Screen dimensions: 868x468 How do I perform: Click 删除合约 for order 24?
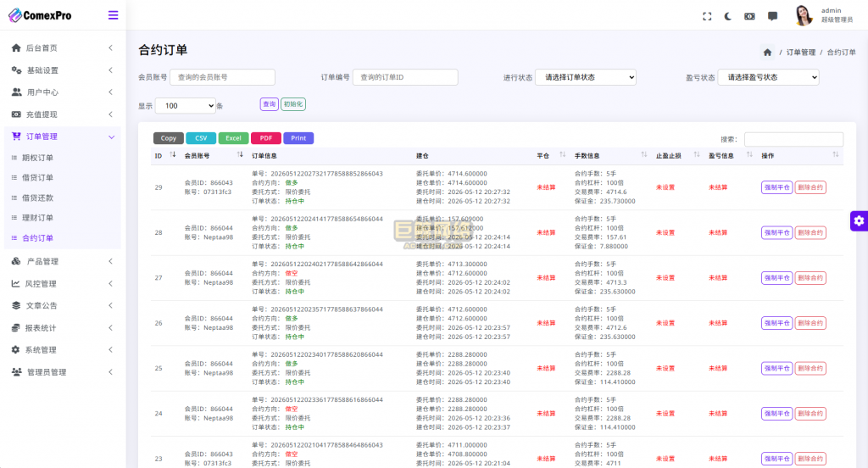tap(810, 413)
